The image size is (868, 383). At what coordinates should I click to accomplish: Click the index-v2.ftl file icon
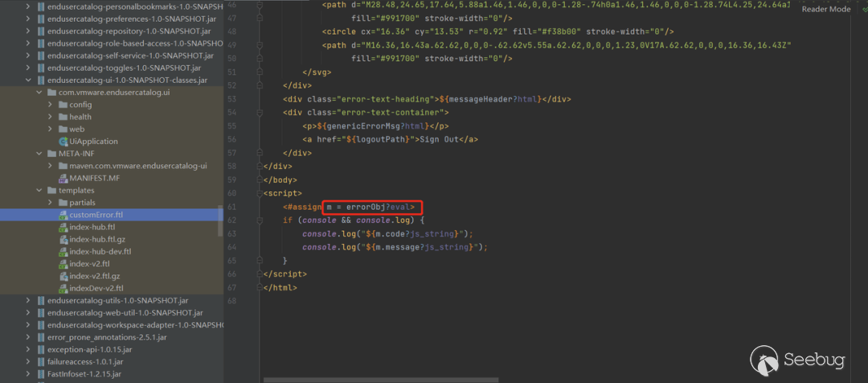[63, 263]
